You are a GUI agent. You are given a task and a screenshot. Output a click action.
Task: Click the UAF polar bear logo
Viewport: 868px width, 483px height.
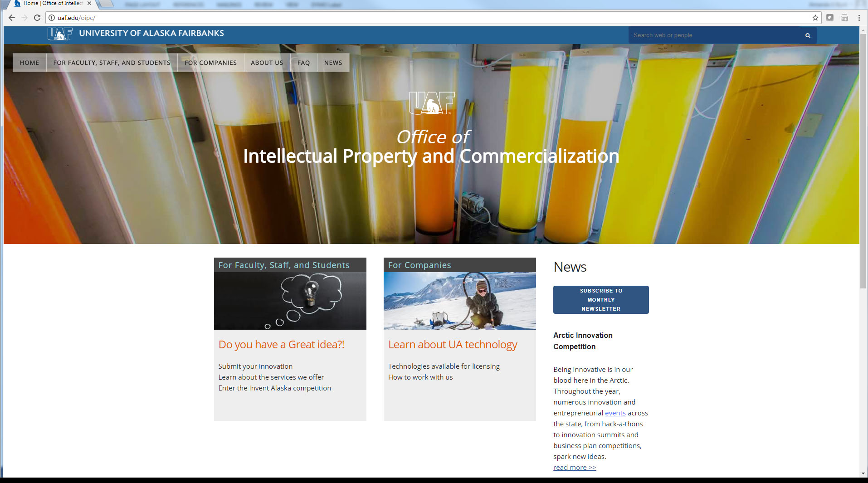[59, 33]
